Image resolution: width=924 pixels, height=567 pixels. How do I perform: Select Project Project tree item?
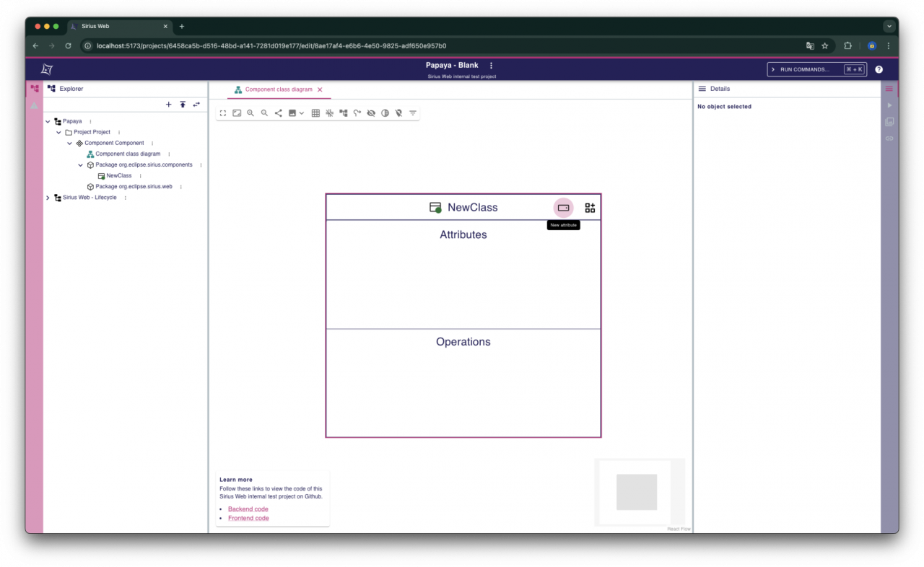click(x=92, y=132)
